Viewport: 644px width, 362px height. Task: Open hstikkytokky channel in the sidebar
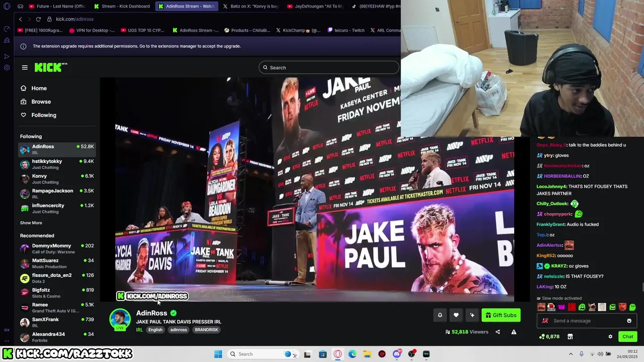click(57, 164)
